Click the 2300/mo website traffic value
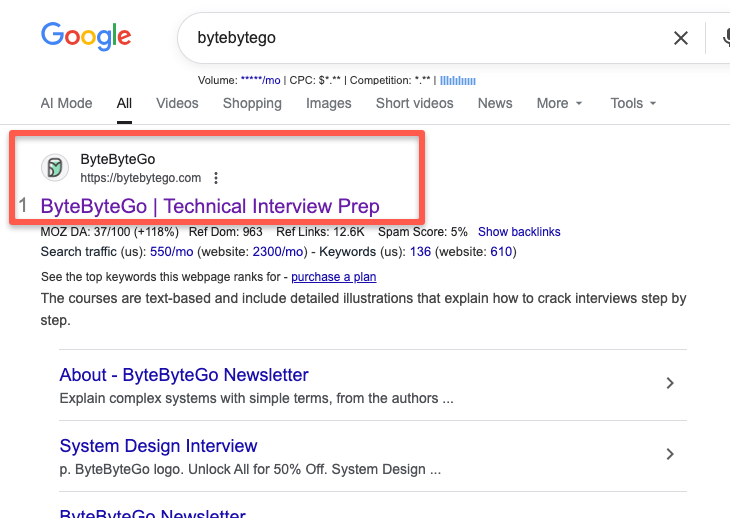 277,252
